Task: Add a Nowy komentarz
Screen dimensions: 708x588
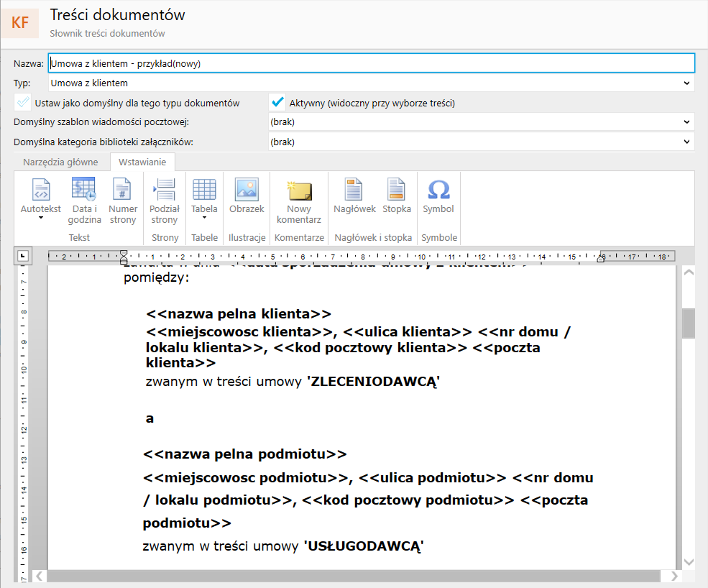Action: point(299,201)
